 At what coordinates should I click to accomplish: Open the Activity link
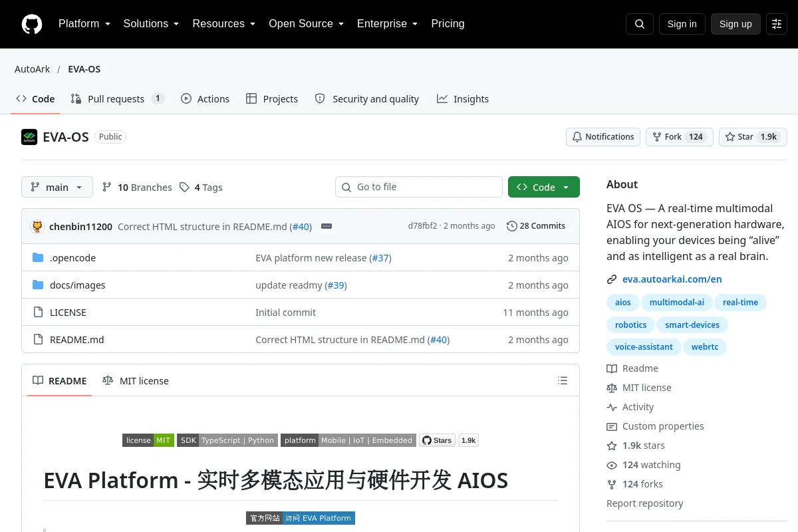630,407
